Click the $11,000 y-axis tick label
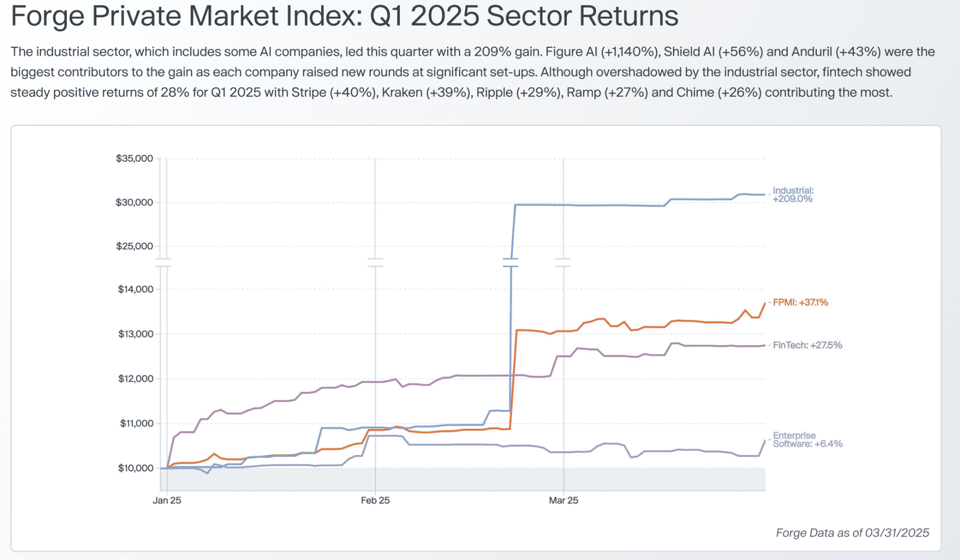The width and height of the screenshot is (960, 560). 136,424
